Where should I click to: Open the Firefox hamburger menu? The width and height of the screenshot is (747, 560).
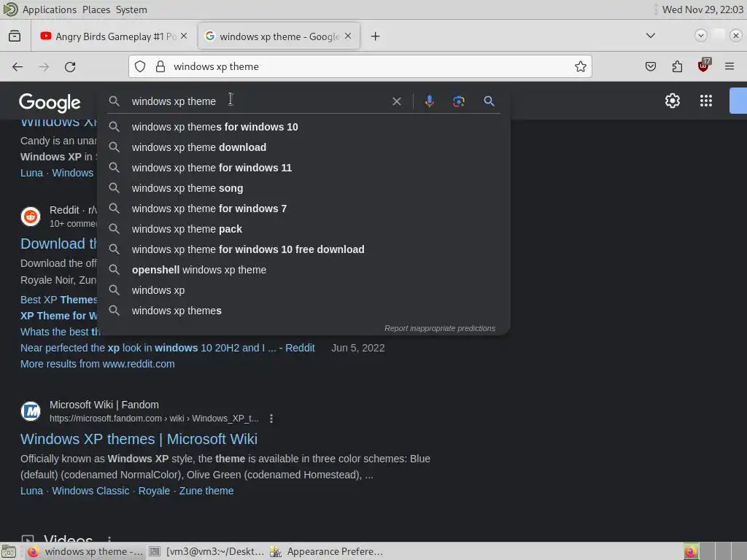[x=729, y=66]
